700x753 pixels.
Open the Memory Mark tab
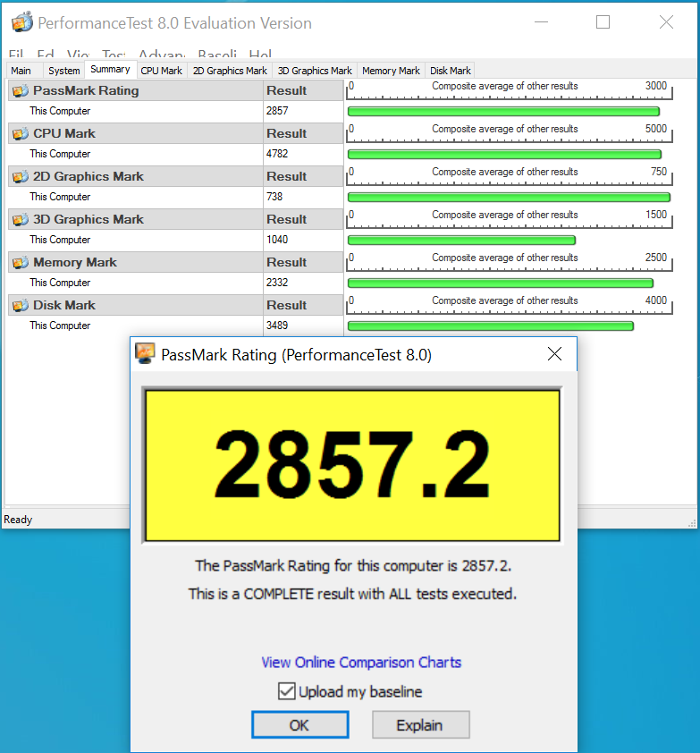pyautogui.click(x=391, y=71)
